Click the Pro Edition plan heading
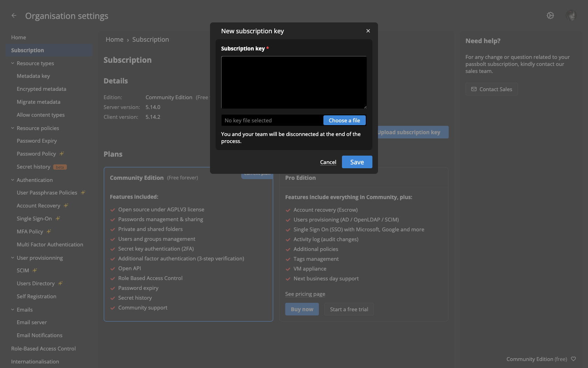This screenshot has width=588, height=368. pyautogui.click(x=300, y=178)
